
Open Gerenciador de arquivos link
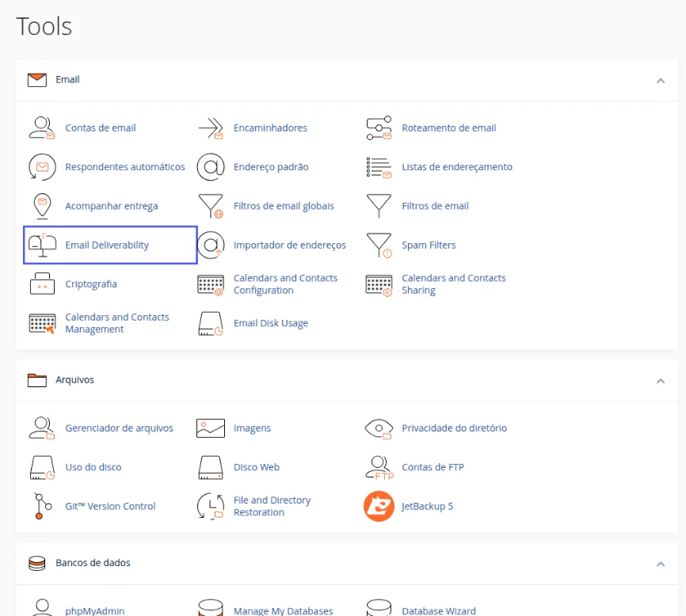click(x=119, y=428)
